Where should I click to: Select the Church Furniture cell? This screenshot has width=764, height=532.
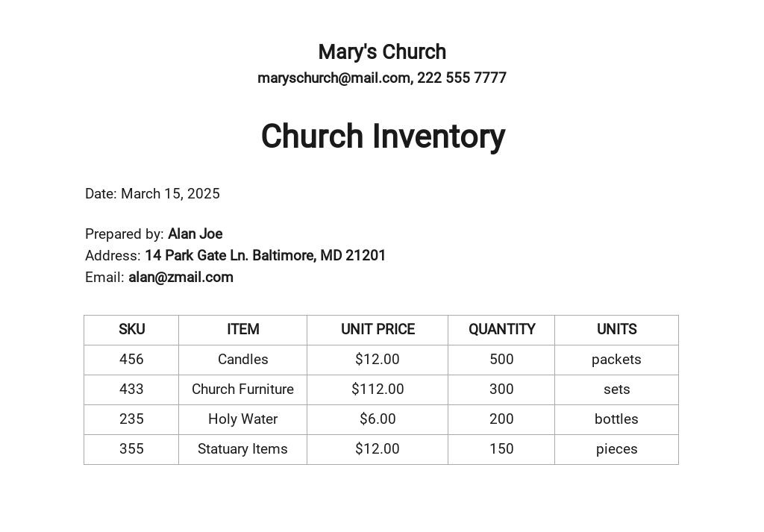pos(242,389)
